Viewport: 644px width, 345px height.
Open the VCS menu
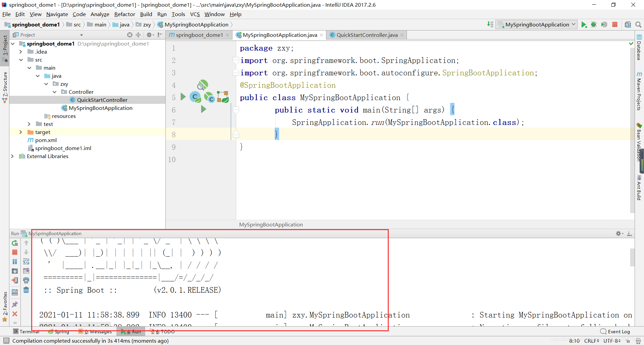[x=195, y=14]
